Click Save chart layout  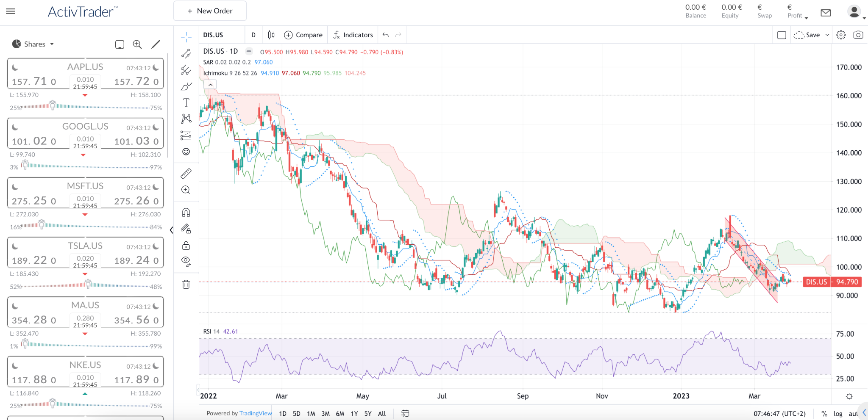[x=807, y=35]
